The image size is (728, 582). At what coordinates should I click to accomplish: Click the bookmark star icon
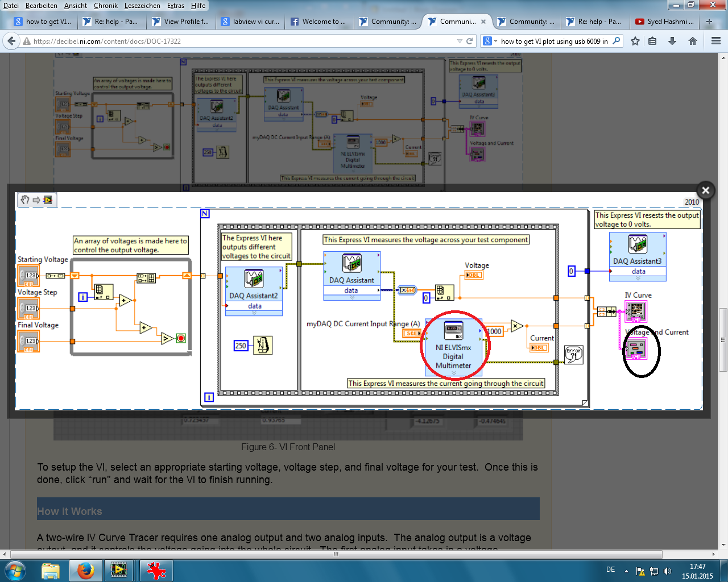(635, 41)
